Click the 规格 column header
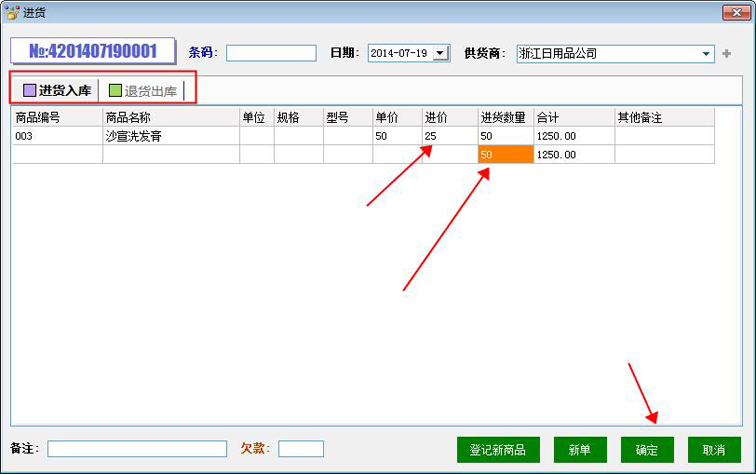Screen dimensions: 756x474 tap(299, 118)
